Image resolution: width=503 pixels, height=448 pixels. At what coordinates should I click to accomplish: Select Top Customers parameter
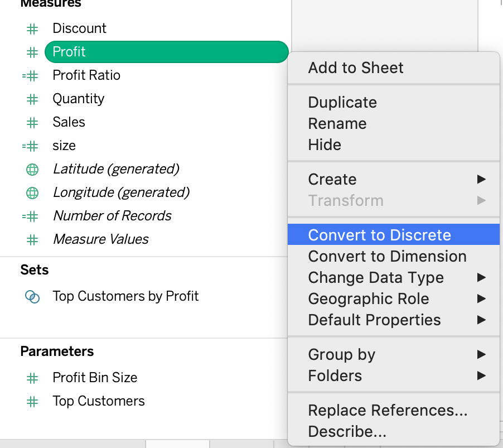[99, 401]
